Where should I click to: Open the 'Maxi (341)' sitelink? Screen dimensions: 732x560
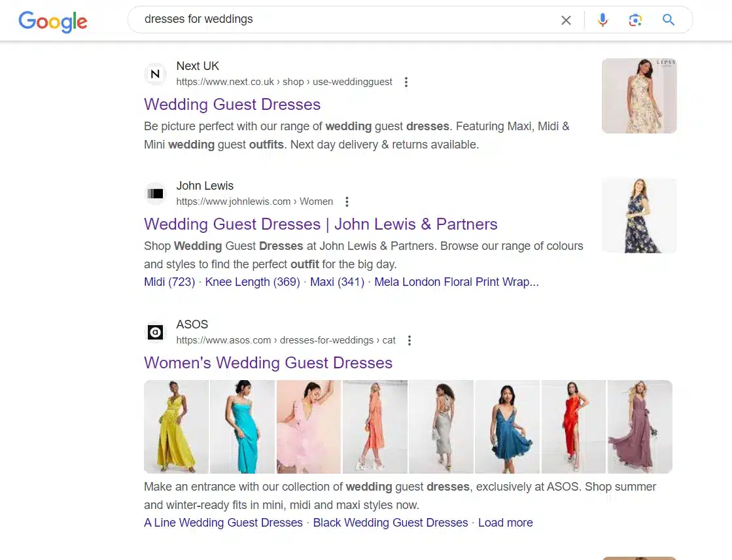pos(337,282)
